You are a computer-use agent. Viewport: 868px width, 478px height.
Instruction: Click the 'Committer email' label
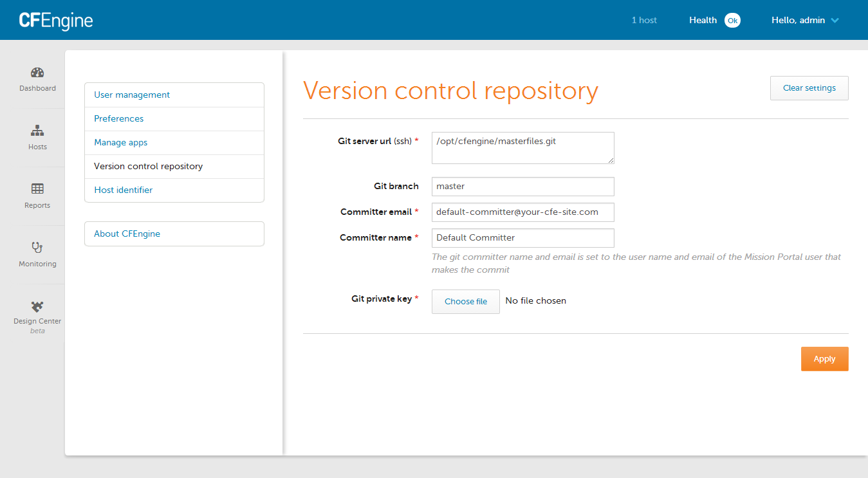pyautogui.click(x=380, y=212)
